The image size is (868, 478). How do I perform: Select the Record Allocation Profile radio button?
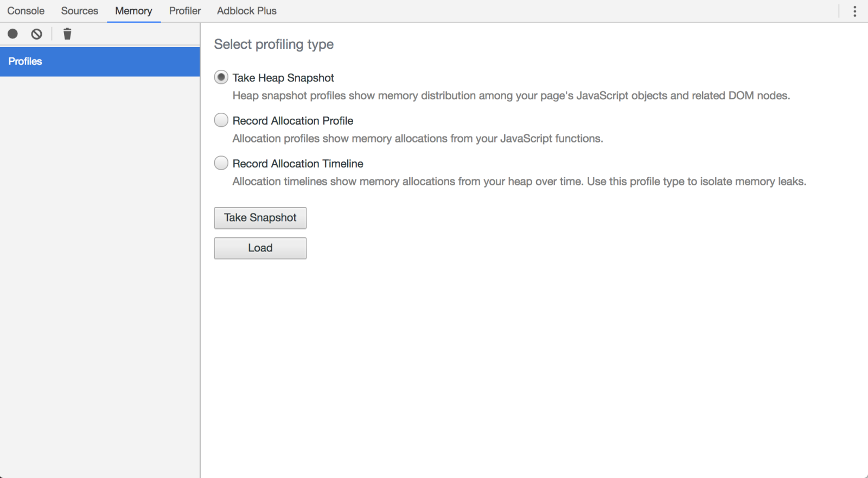pos(221,120)
